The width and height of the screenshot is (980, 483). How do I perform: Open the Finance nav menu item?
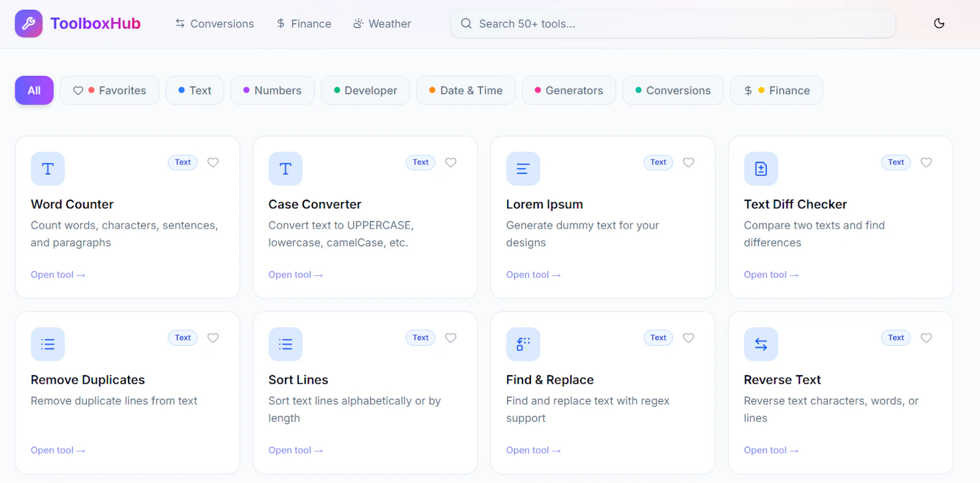click(304, 24)
